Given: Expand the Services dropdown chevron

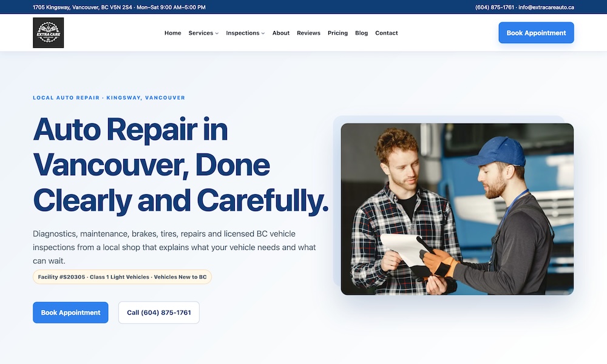Looking at the screenshot, I should coord(217,33).
